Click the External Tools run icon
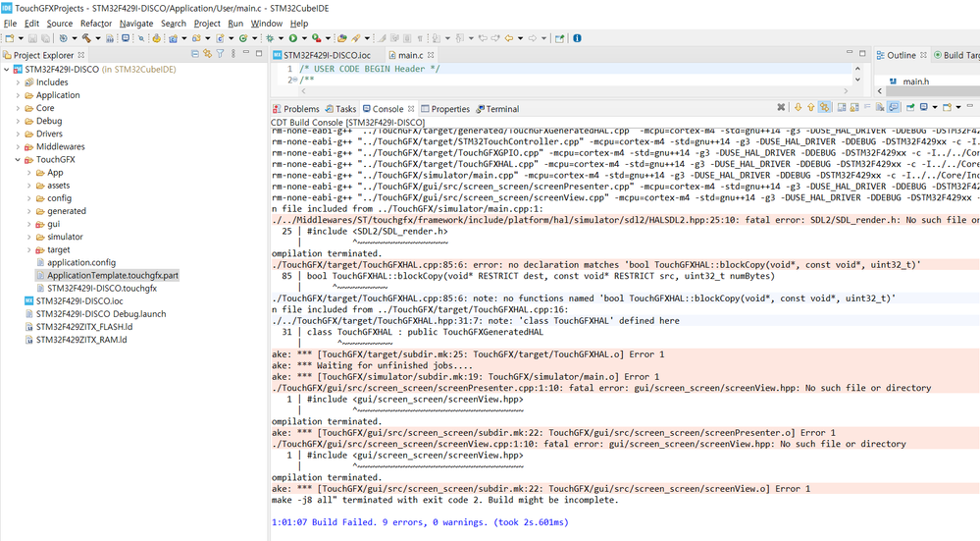Viewport: 980px width, 541px height. pyautogui.click(x=316, y=38)
